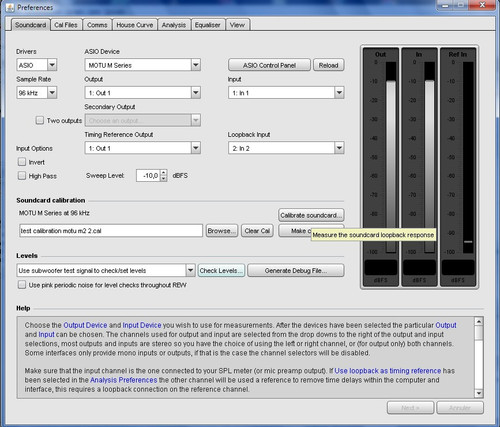Enable the Two outputs checkbox
The width and height of the screenshot is (500, 427).
tap(40, 120)
